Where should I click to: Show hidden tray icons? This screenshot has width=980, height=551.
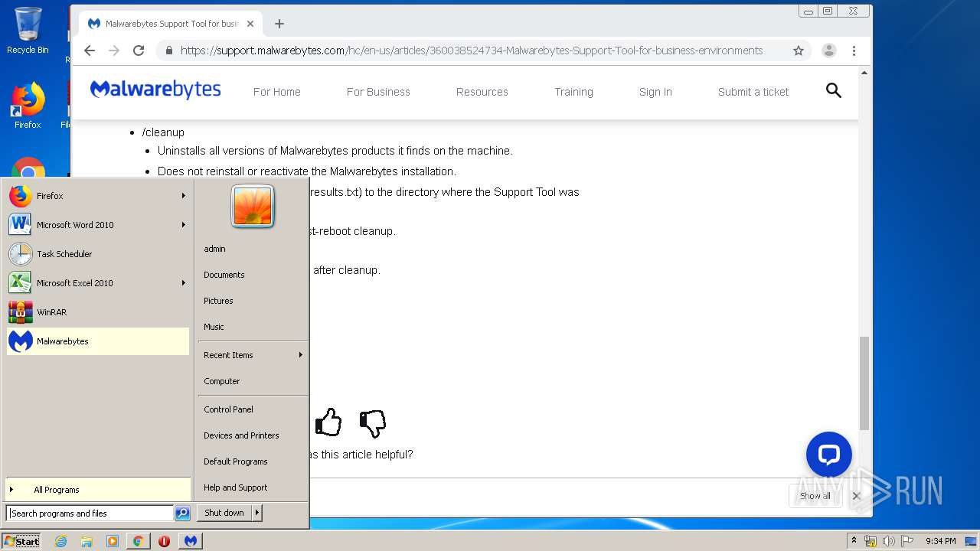[854, 541]
